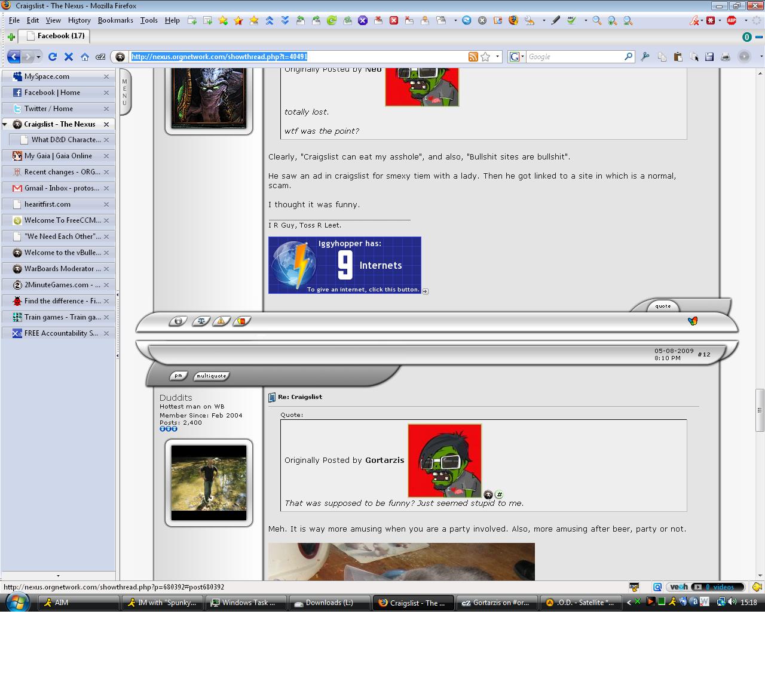Close the hearitfirst.com sidebar tab
This screenshot has width=765, height=700.
point(106,204)
